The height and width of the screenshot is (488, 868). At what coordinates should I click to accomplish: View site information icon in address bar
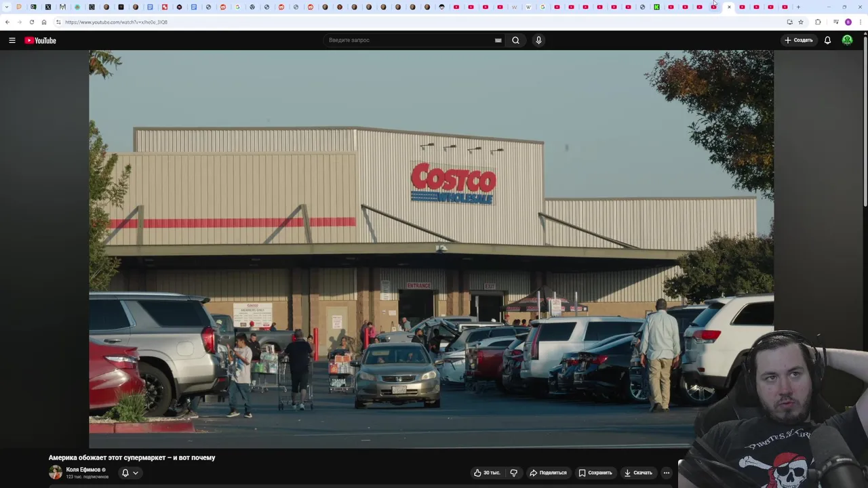(58, 22)
